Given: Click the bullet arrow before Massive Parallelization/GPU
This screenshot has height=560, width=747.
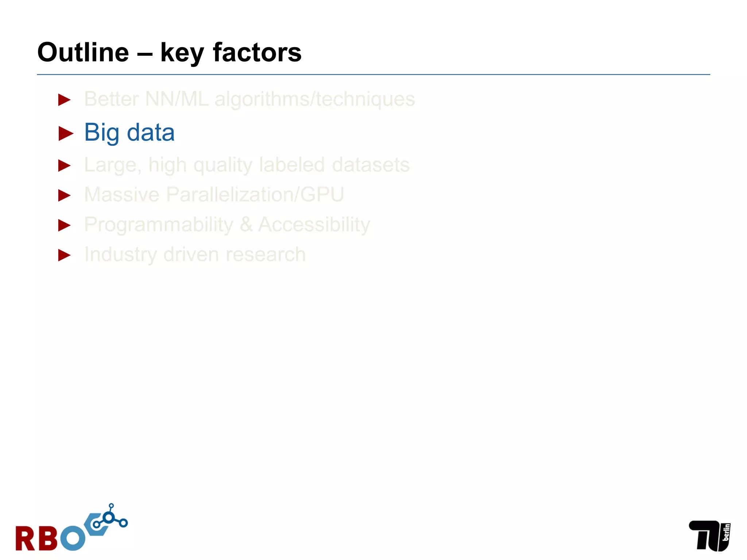Looking at the screenshot, I should (64, 195).
